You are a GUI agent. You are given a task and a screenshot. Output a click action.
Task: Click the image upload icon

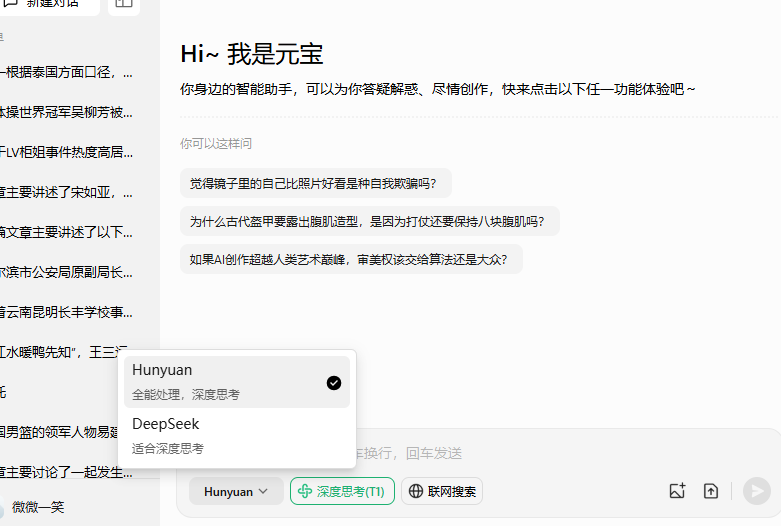[x=677, y=491]
